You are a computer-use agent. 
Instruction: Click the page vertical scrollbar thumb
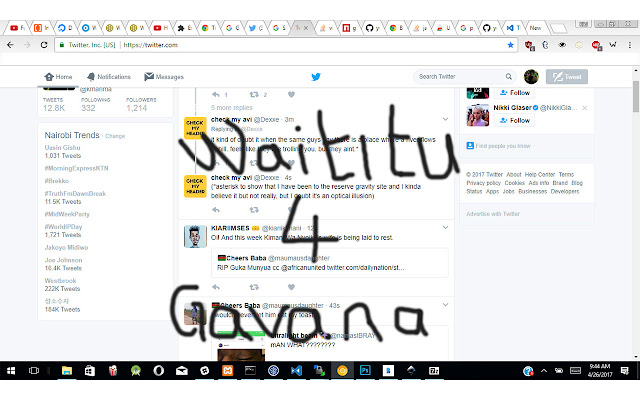[x=636, y=96]
